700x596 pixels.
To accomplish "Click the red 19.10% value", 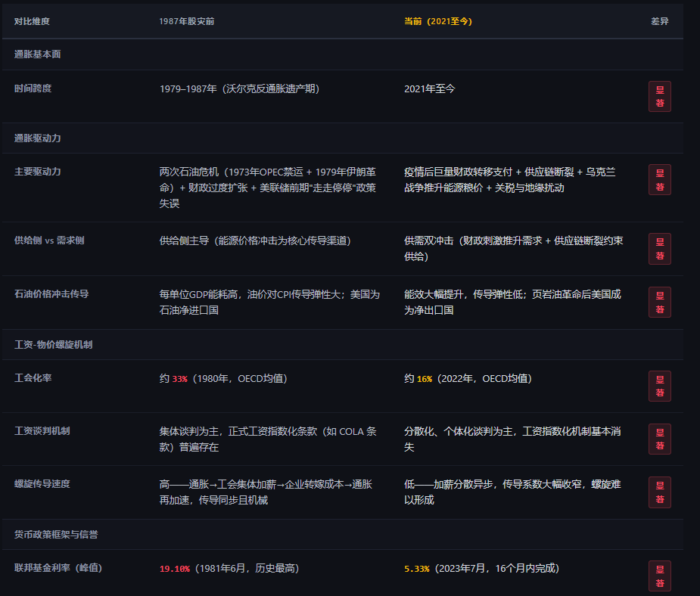I will [175, 568].
